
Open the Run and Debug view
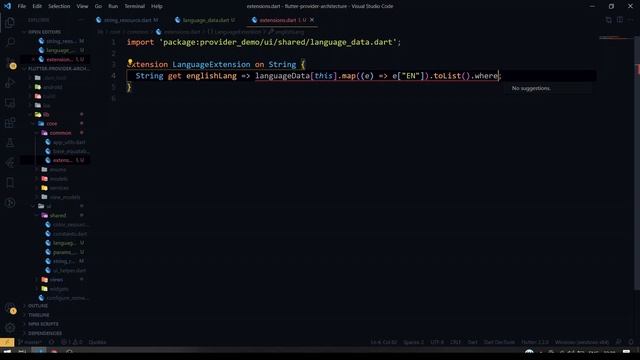(10, 83)
